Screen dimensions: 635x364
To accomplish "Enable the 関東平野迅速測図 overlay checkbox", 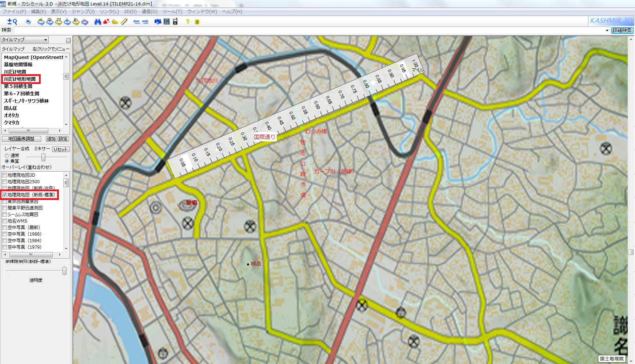I will coord(5,208).
